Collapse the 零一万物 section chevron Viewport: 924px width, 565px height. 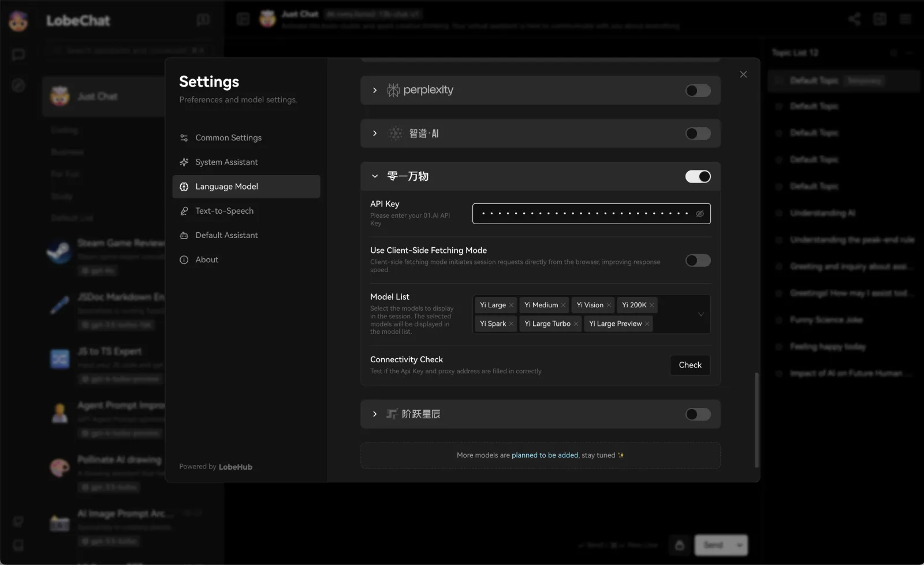click(x=374, y=176)
